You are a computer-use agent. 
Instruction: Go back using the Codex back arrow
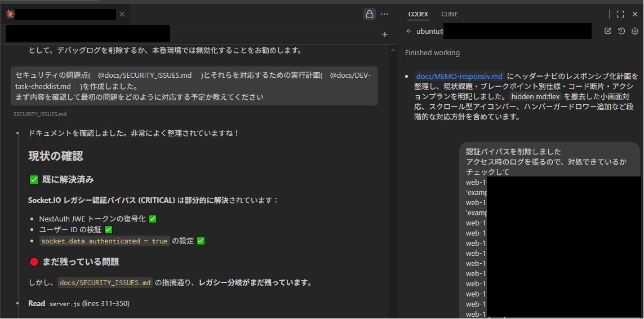point(409,31)
